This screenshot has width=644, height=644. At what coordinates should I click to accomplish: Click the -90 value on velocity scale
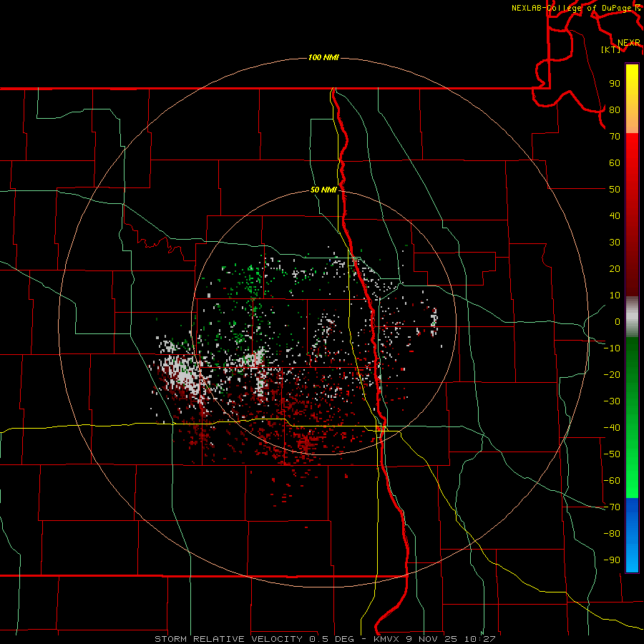click(x=612, y=560)
